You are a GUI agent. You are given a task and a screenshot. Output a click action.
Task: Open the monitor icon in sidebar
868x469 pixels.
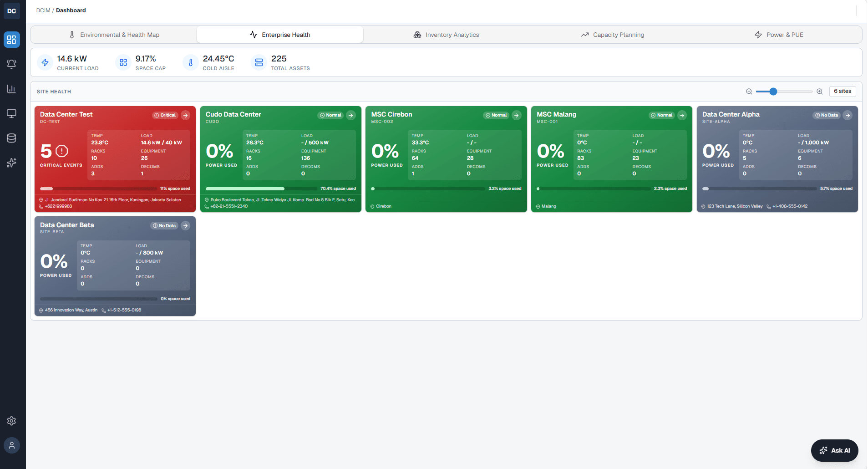tap(12, 113)
